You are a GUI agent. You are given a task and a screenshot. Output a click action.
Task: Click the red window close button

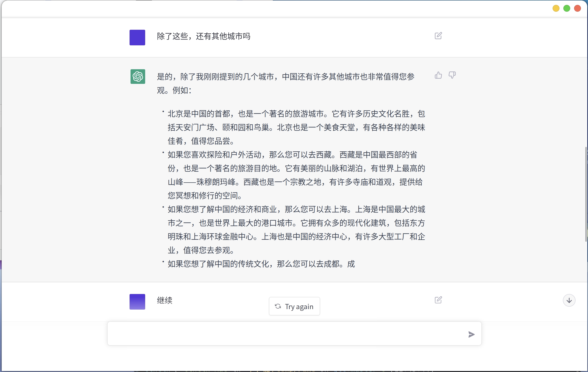pos(577,9)
